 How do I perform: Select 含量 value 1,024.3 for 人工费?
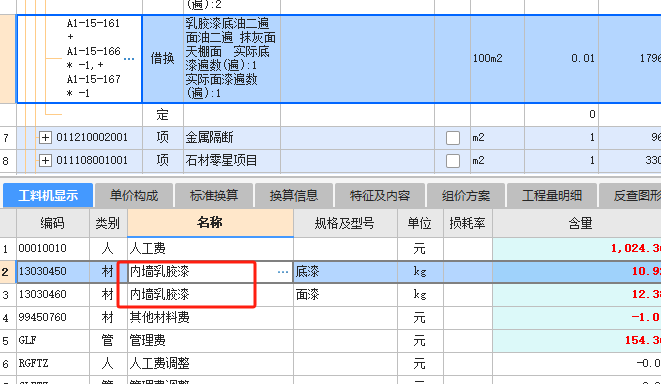577,249
